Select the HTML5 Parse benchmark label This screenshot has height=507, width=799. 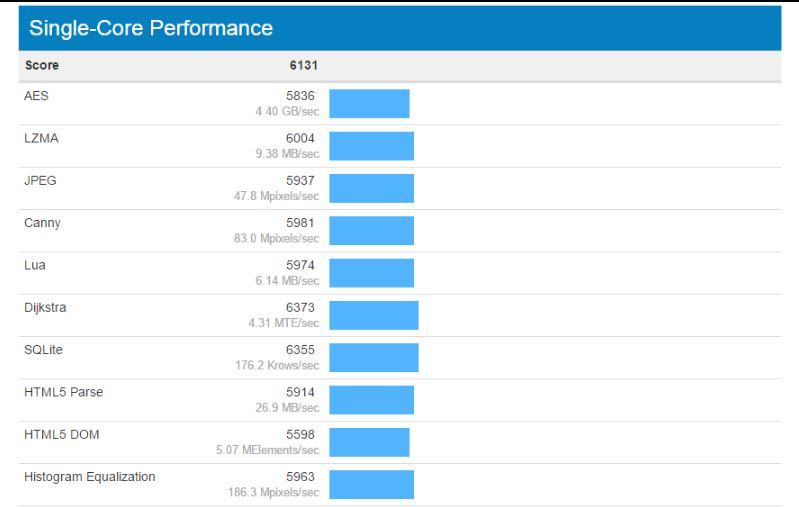[x=63, y=392]
